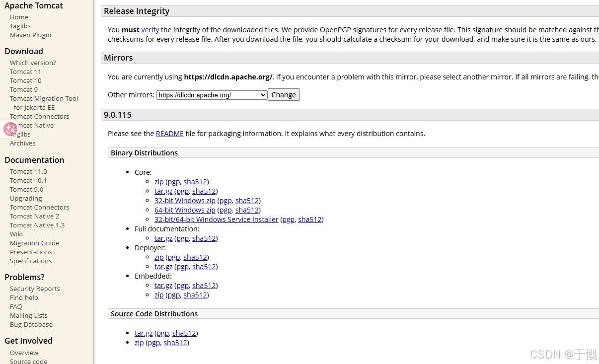Open the Wiki link
This screenshot has width=599, height=364.
pyautogui.click(x=16, y=234)
